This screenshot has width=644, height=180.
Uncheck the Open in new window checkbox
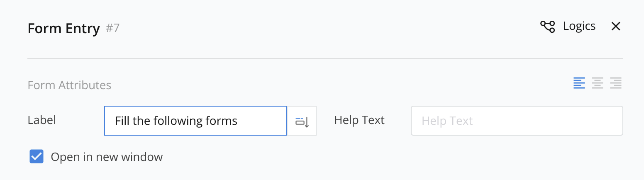[x=37, y=157]
